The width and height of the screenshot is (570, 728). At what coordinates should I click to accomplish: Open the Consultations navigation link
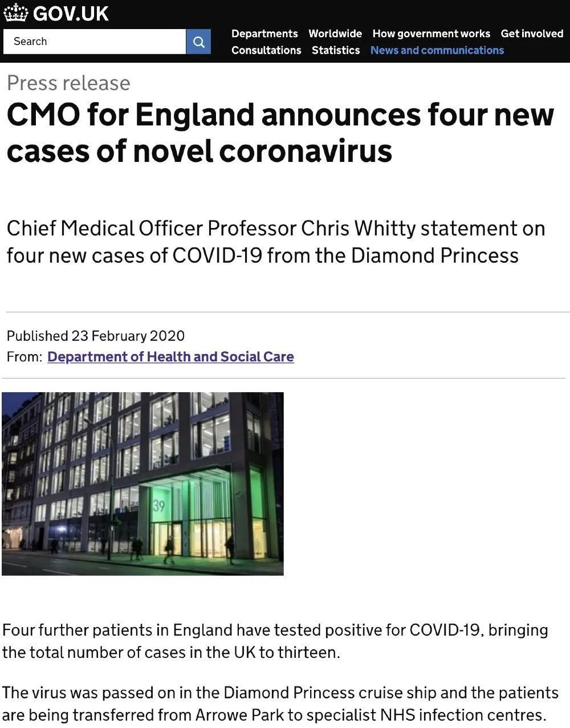click(266, 50)
